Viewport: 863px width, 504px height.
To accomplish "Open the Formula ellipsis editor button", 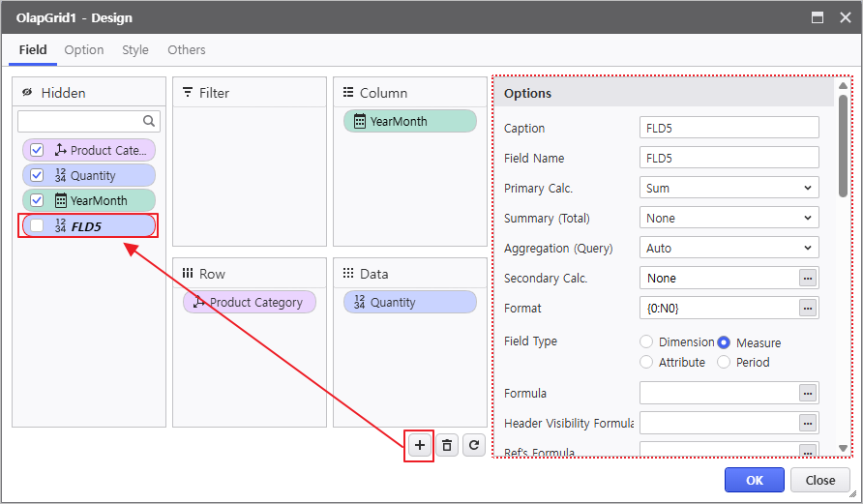I will (808, 393).
